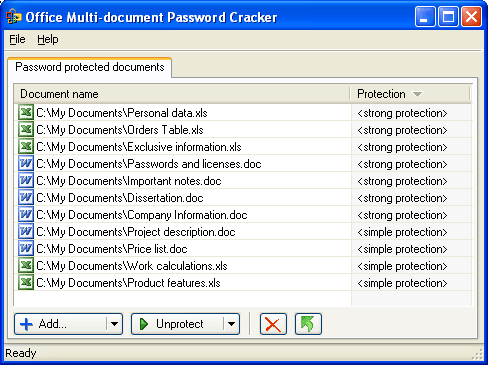Screen dimensions: 488x365
Task: Click the Unprotect button
Action: (178, 324)
